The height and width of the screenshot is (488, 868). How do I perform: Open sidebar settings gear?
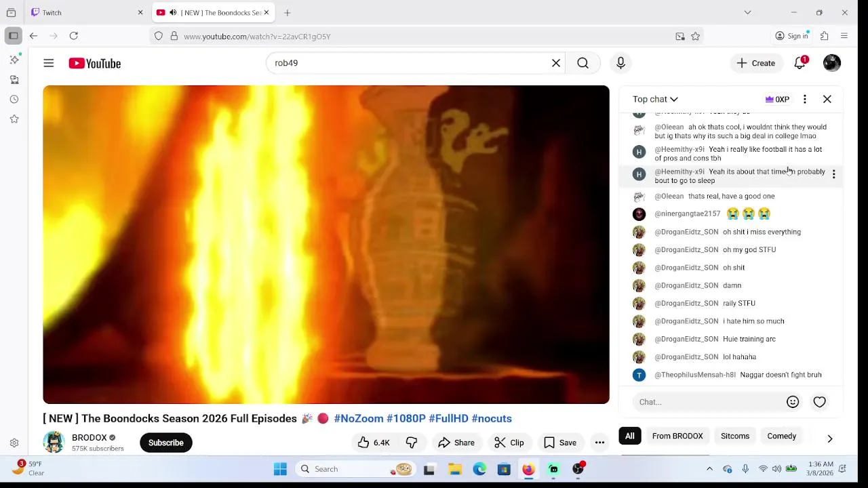pyautogui.click(x=14, y=443)
